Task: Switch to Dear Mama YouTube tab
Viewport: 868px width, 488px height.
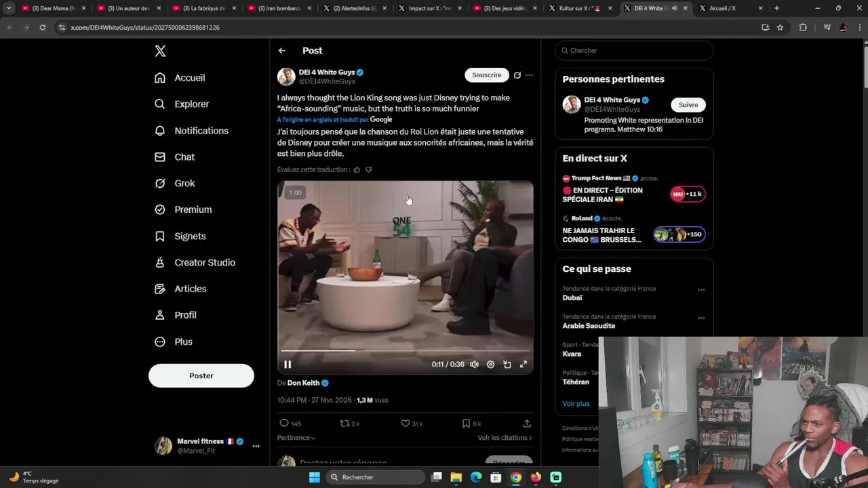Action: coord(54,8)
